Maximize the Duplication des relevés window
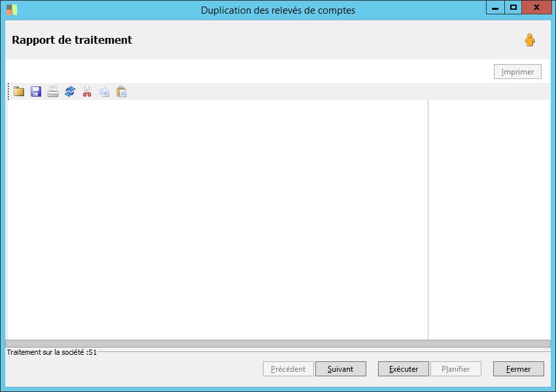 [x=513, y=7]
